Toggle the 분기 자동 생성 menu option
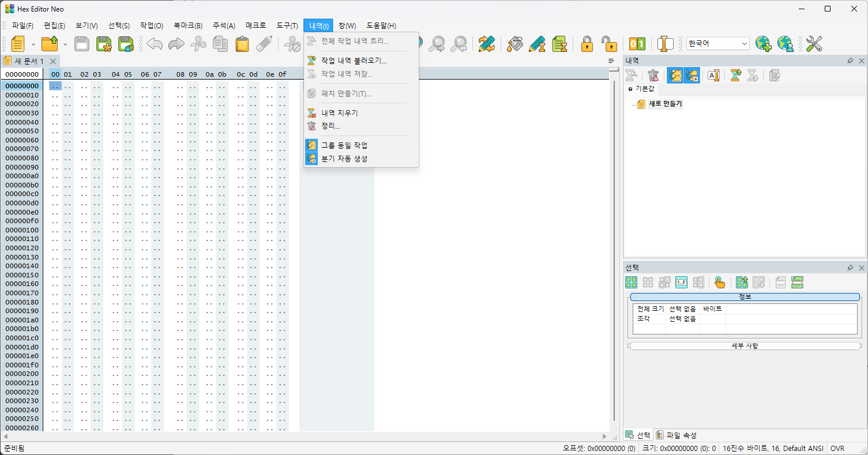This screenshot has height=455, width=868. [x=361, y=159]
